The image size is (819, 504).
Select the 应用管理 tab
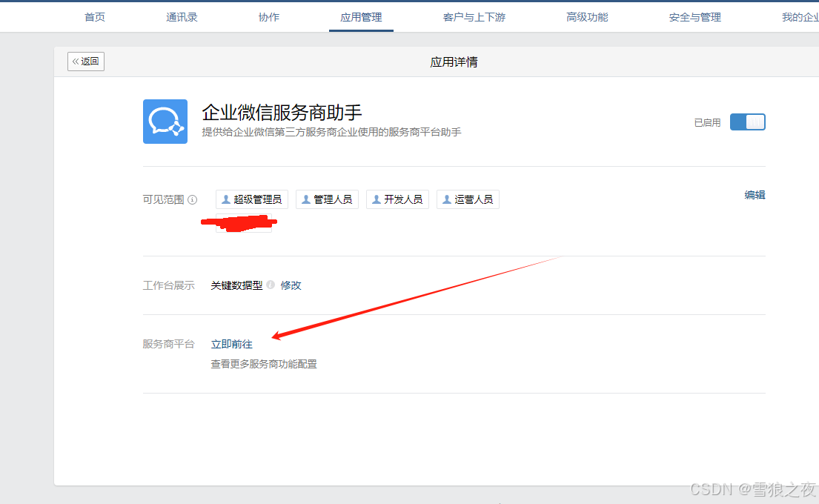click(x=361, y=17)
